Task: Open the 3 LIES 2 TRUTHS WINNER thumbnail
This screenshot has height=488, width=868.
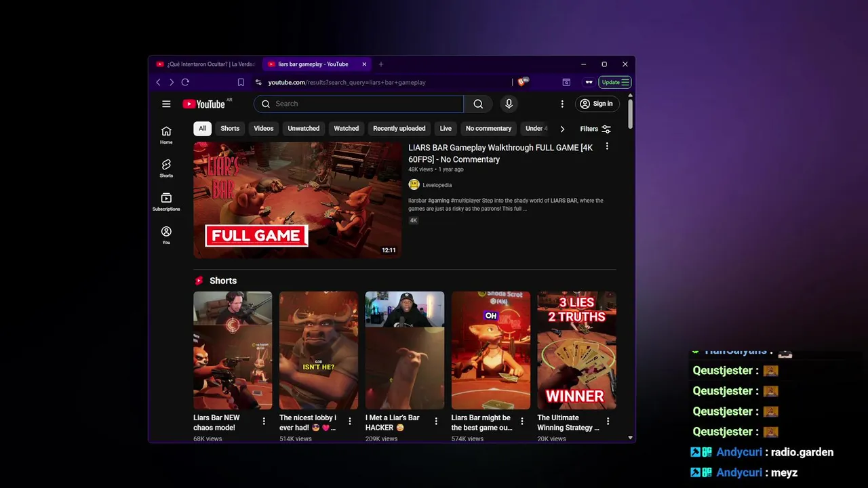Action: tap(577, 350)
